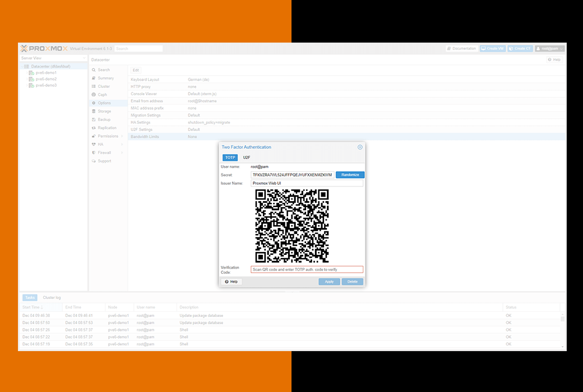
Task: Switch to the Cluster log tab
Action: click(x=52, y=297)
